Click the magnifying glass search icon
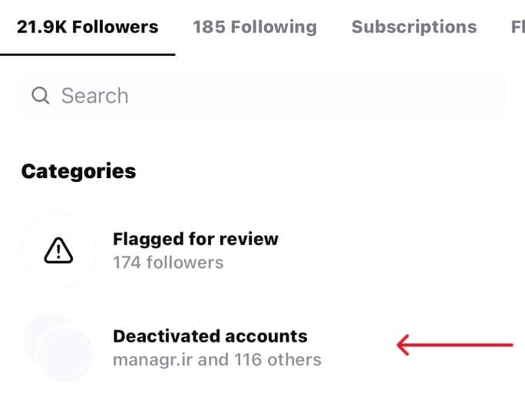Image resolution: width=525 pixels, height=420 pixels. tap(40, 96)
